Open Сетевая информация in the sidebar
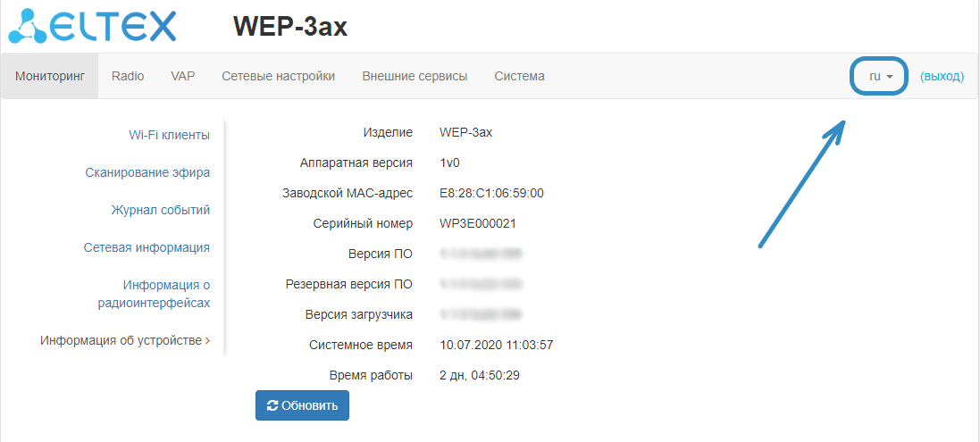 pos(147,247)
